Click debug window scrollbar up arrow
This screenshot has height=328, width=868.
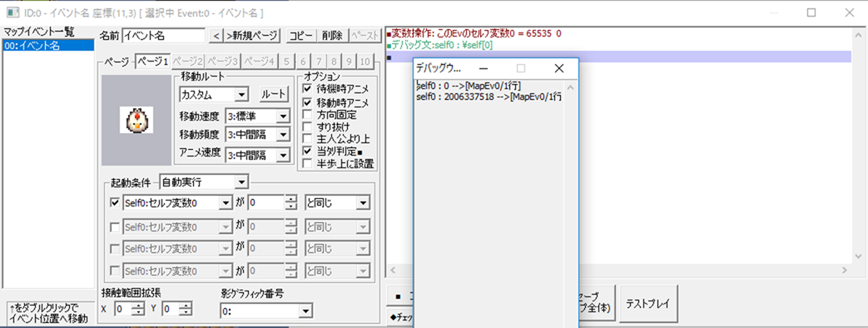click(x=569, y=87)
